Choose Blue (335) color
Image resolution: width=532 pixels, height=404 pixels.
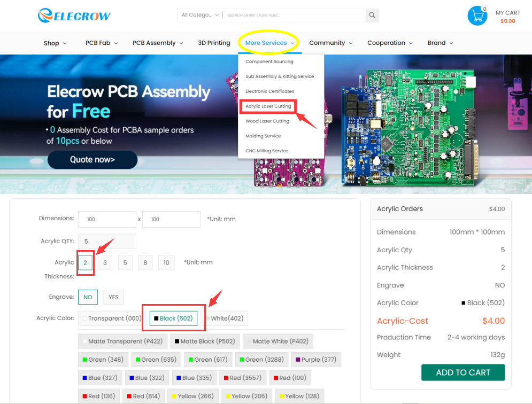pyautogui.click(x=194, y=378)
